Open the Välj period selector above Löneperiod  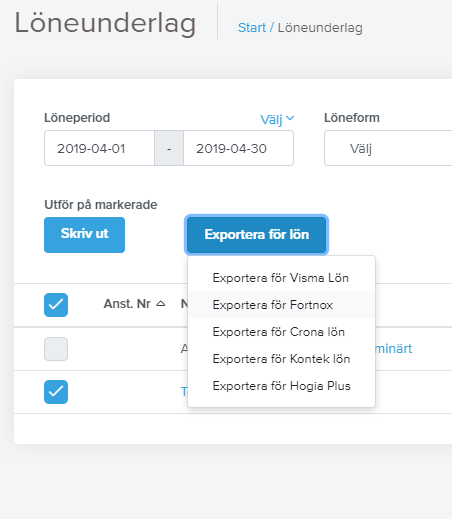coord(277,119)
